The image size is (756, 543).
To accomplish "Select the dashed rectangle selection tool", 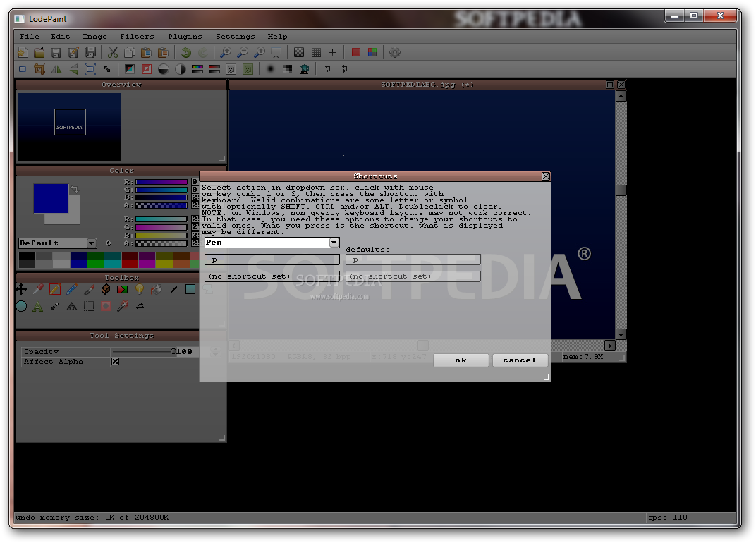I will click(89, 306).
